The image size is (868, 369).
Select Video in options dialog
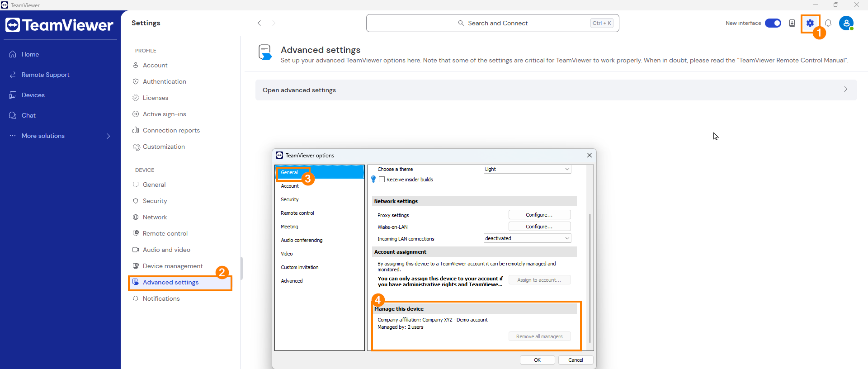point(320,254)
